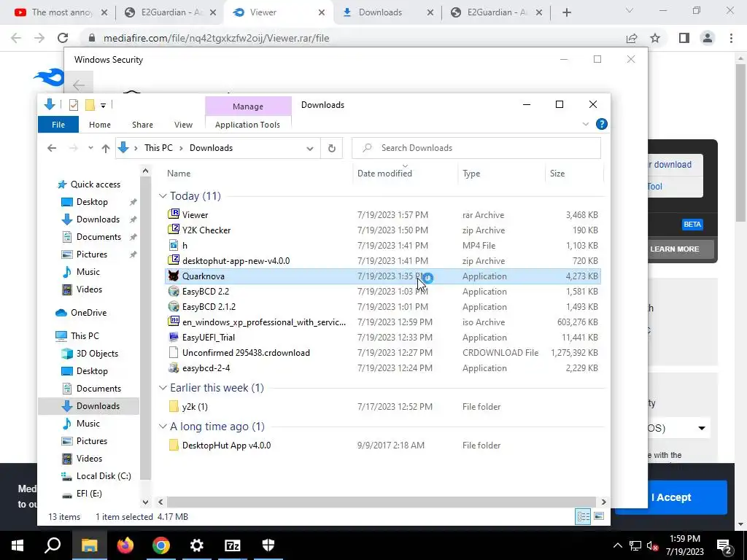Open taskbar search magnifier

(x=53, y=545)
